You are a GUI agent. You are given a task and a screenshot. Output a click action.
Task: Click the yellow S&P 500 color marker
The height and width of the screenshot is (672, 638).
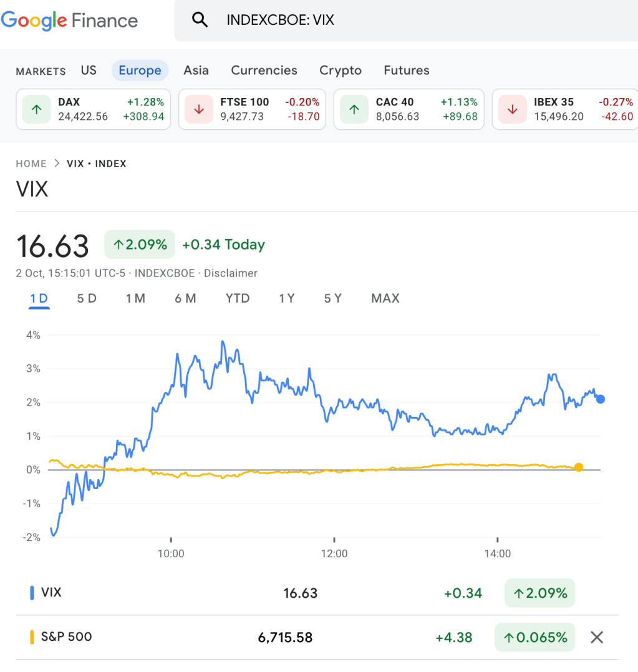pos(32,637)
